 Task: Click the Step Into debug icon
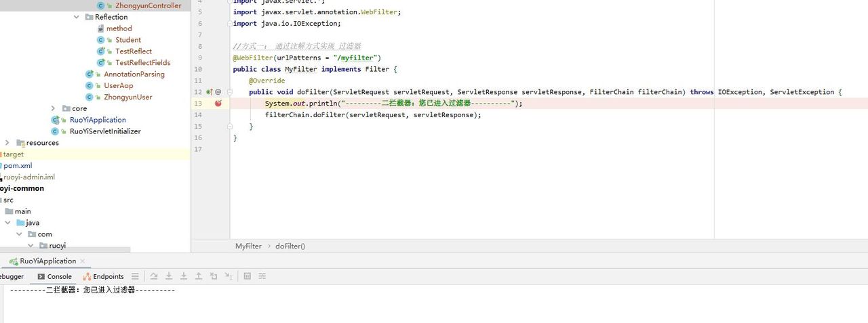pos(169,276)
